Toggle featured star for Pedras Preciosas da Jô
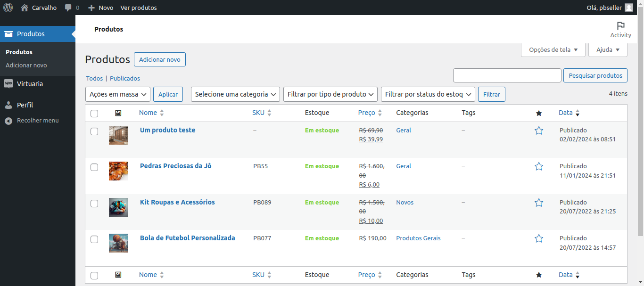 coord(539,166)
